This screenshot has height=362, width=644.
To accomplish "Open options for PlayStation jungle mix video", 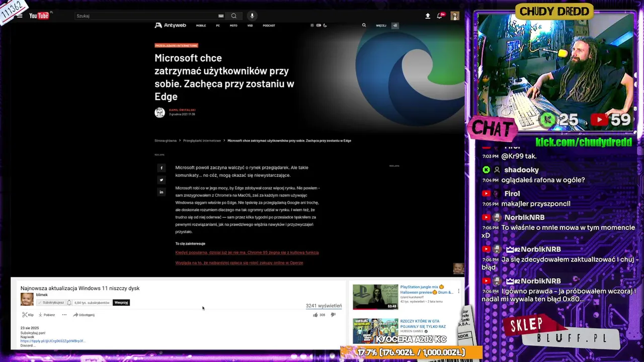I will pyautogui.click(x=458, y=291).
